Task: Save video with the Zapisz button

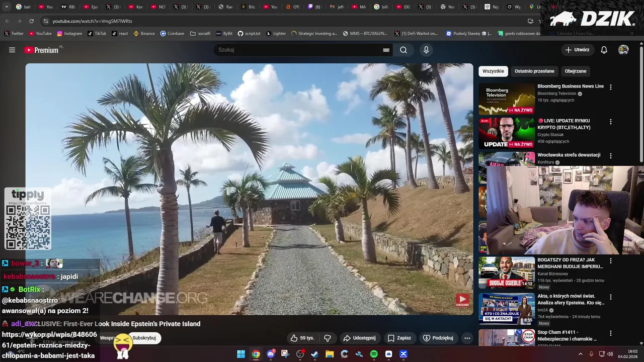Action: [399, 338]
